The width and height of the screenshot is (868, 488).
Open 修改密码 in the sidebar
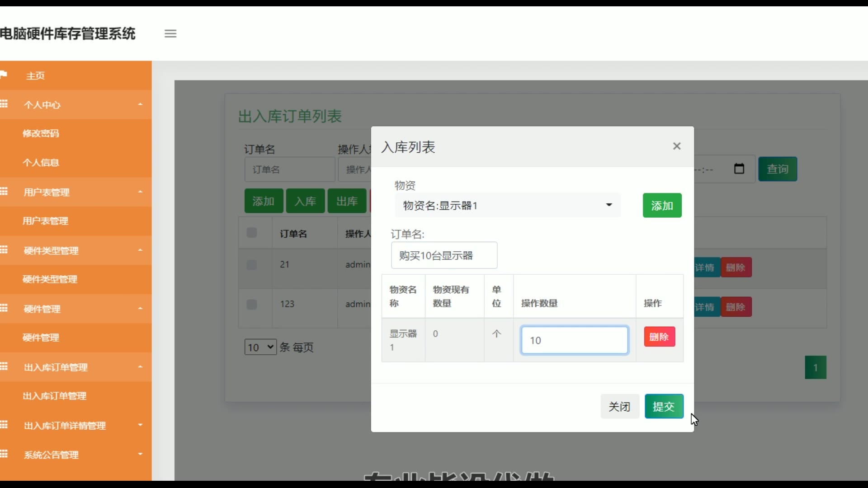pos(41,133)
